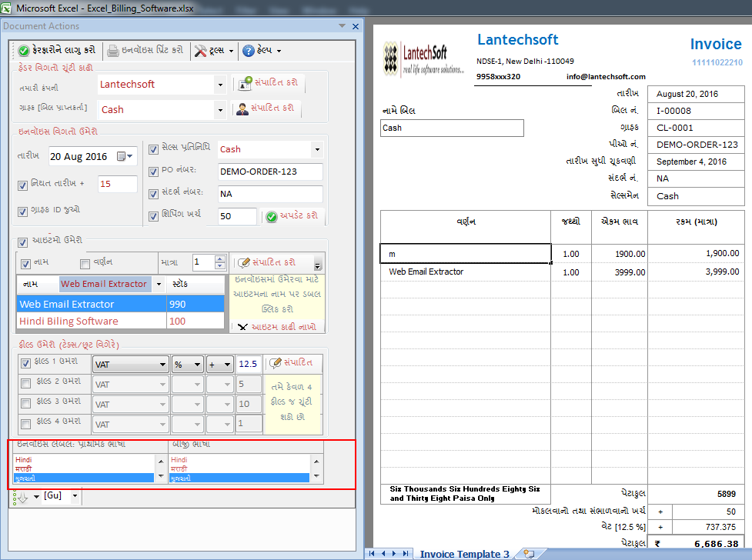752x560 pixels.
Task: Click Cash bill-to cell on invoice
Action: click(452, 128)
